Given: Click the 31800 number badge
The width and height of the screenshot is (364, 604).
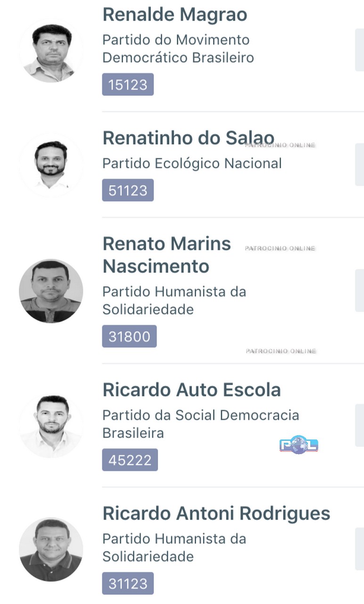Looking at the screenshot, I should pyautogui.click(x=129, y=337).
